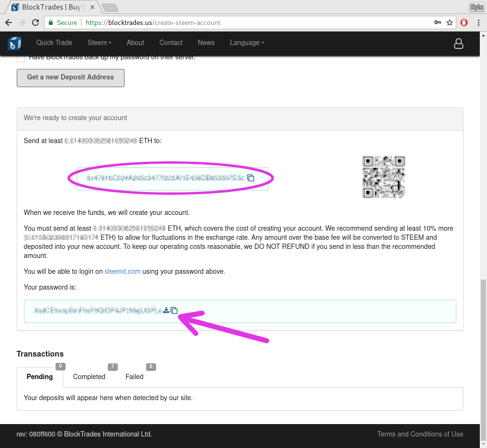Click the scrollbar up arrow
Viewport: 487px width, 448px height.
(x=483, y=35)
